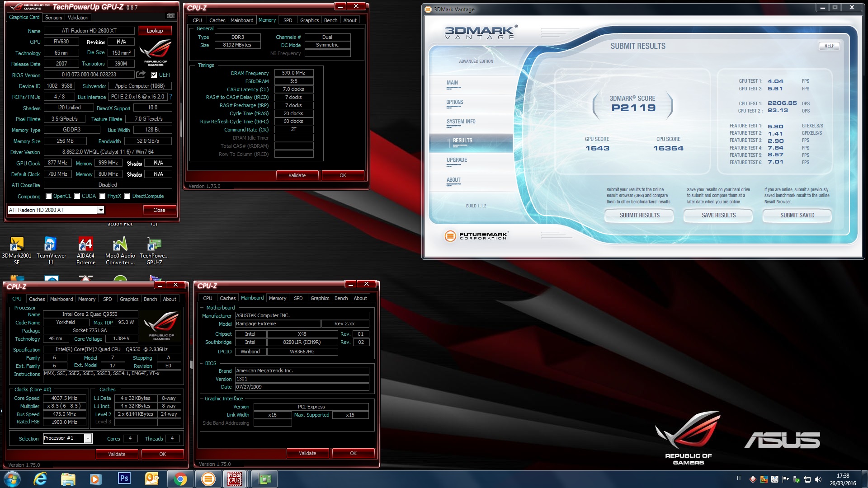This screenshot has width=868, height=488.
Task: Click the GPU-Z Close button
Action: click(159, 210)
